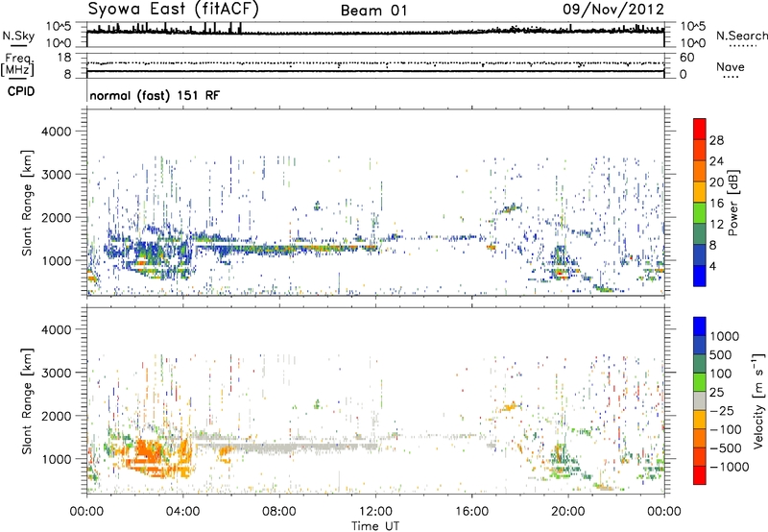
Task: Click the 'Nave' legend label
Action: click(730, 67)
